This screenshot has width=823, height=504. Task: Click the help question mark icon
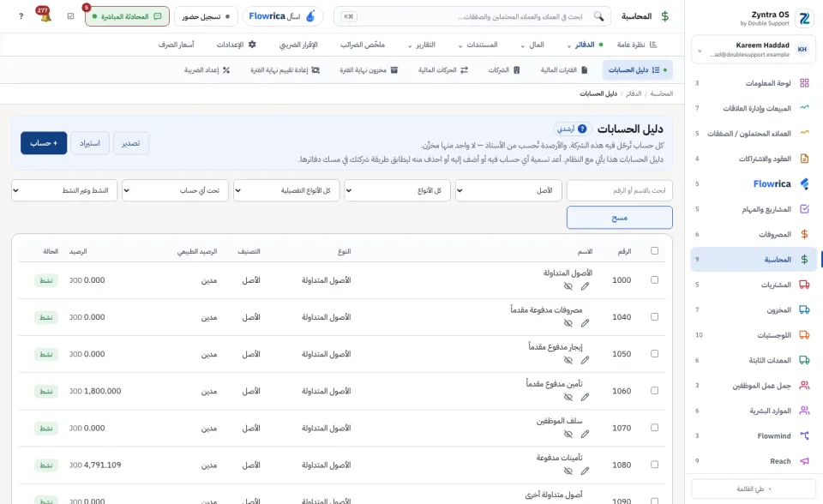tap(21, 16)
